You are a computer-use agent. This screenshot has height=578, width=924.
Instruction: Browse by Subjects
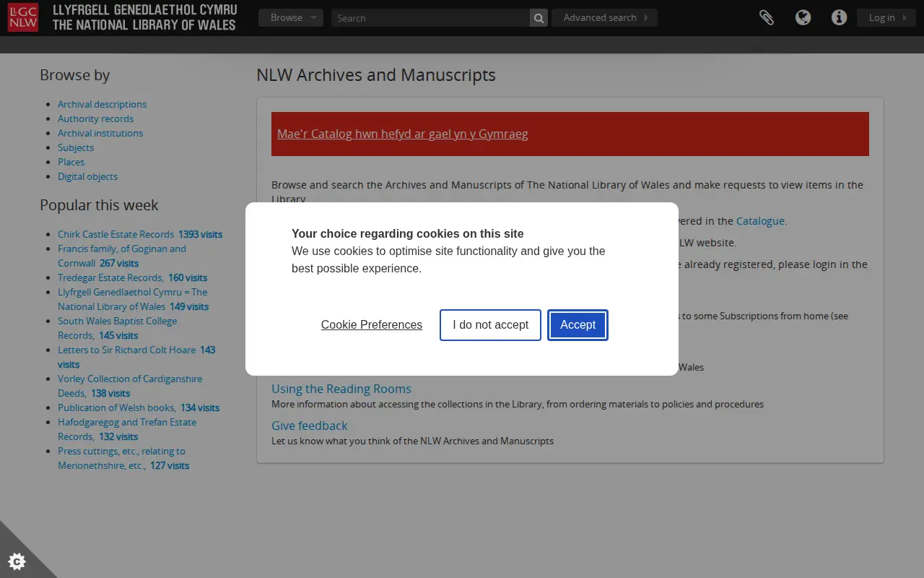coord(76,147)
